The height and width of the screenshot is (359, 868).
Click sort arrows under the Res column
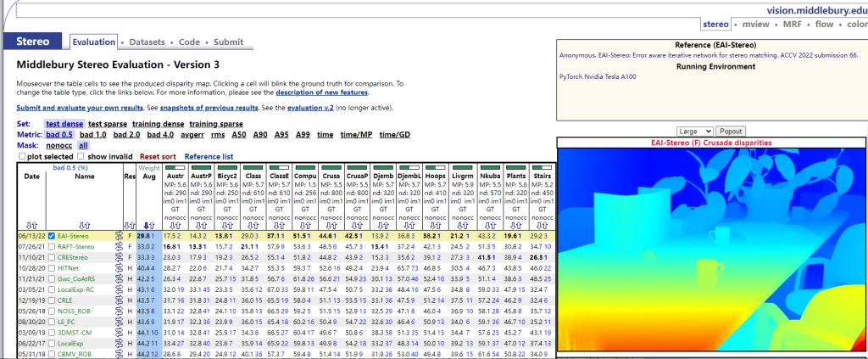[128, 225]
